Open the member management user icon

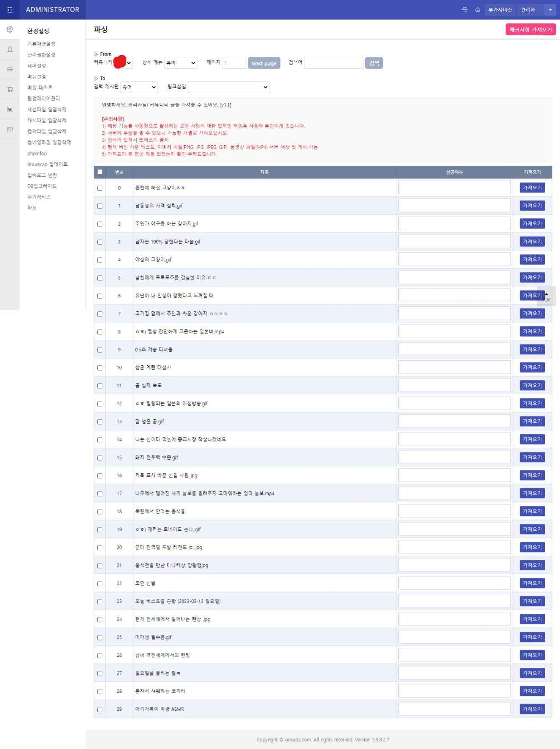(9, 49)
